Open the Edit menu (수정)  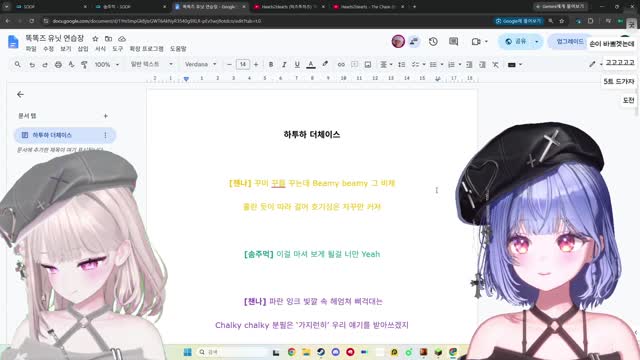[x=48, y=49]
